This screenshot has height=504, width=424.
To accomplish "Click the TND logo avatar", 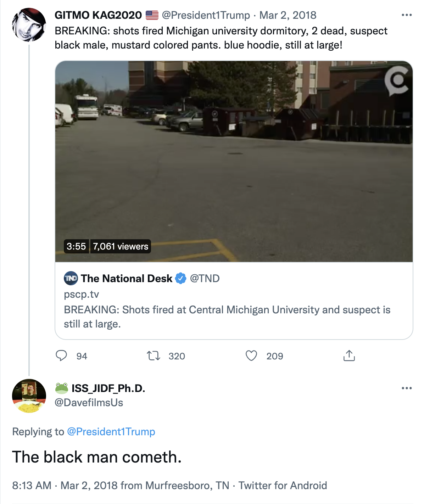I will click(71, 278).
